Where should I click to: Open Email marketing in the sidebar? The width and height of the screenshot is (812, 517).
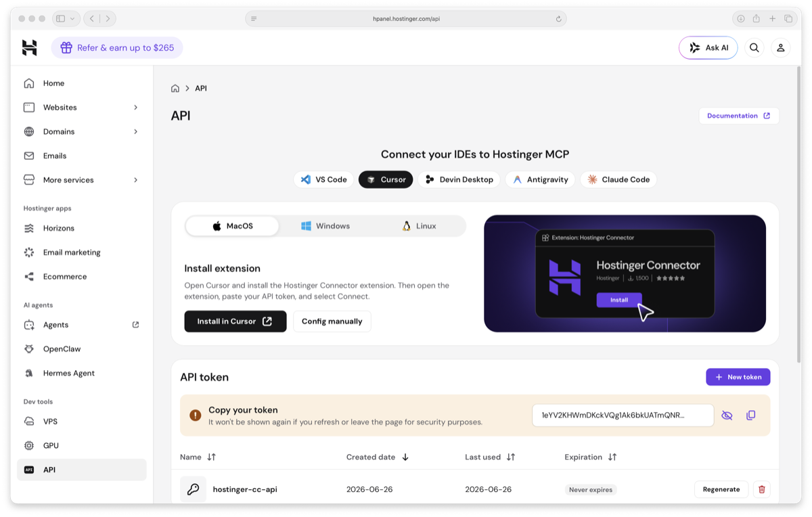click(82, 252)
